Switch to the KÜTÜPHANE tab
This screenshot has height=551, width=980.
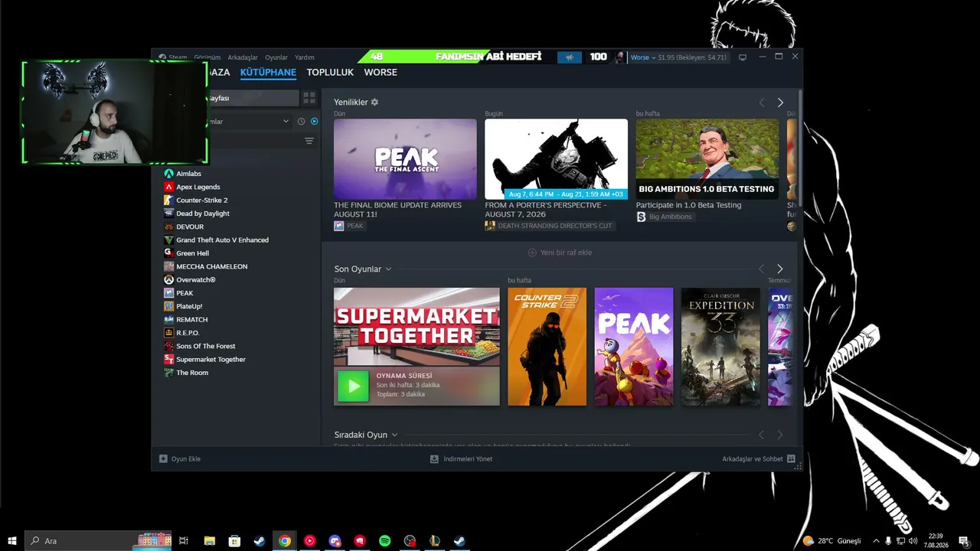click(268, 73)
